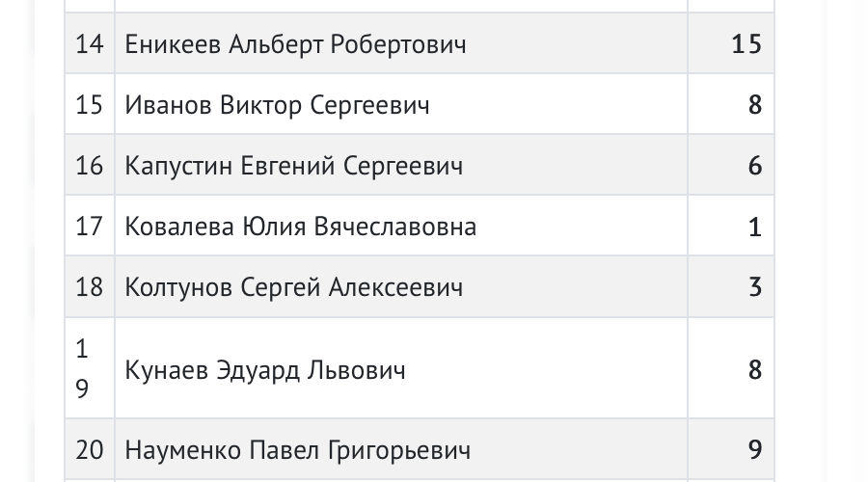Image resolution: width=868 pixels, height=482 pixels.
Task: Click the value 8 in Иванов's row
Action: click(x=755, y=104)
